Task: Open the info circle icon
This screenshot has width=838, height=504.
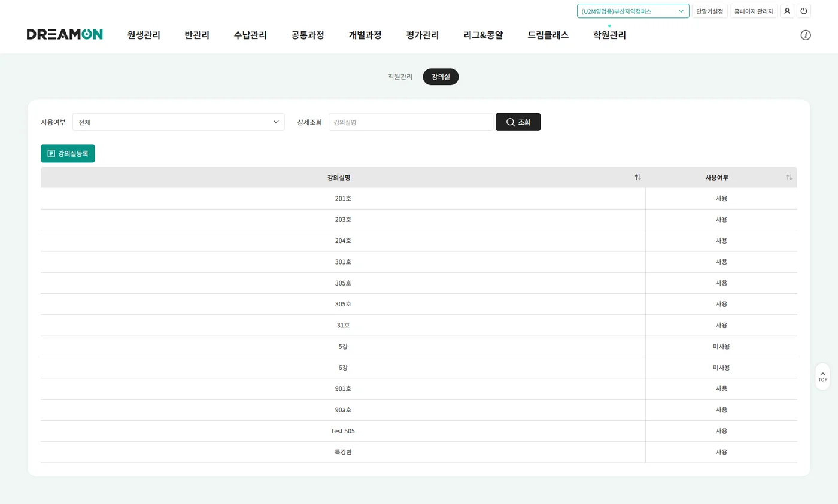Action: 806,35
